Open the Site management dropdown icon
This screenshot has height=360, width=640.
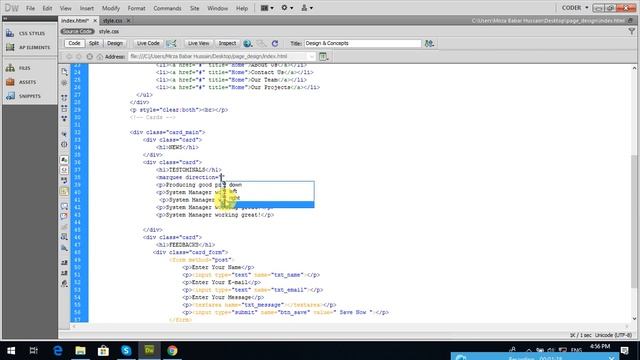coord(307,8)
